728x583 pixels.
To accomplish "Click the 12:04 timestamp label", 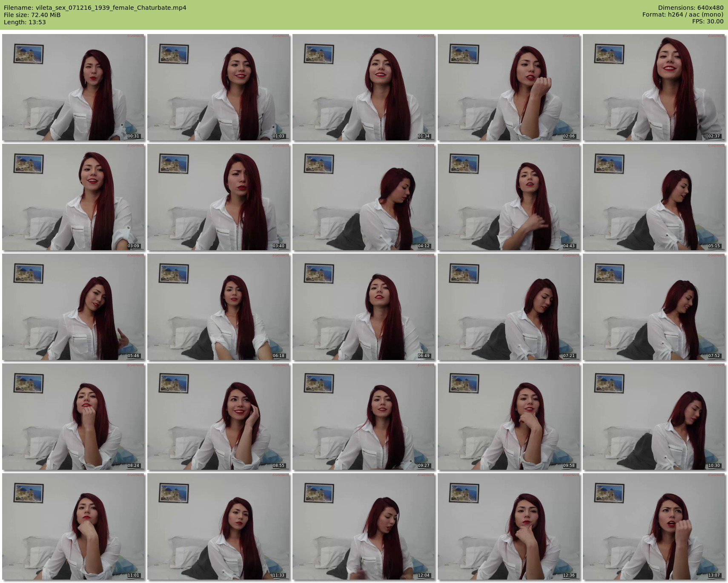I will [424, 575].
